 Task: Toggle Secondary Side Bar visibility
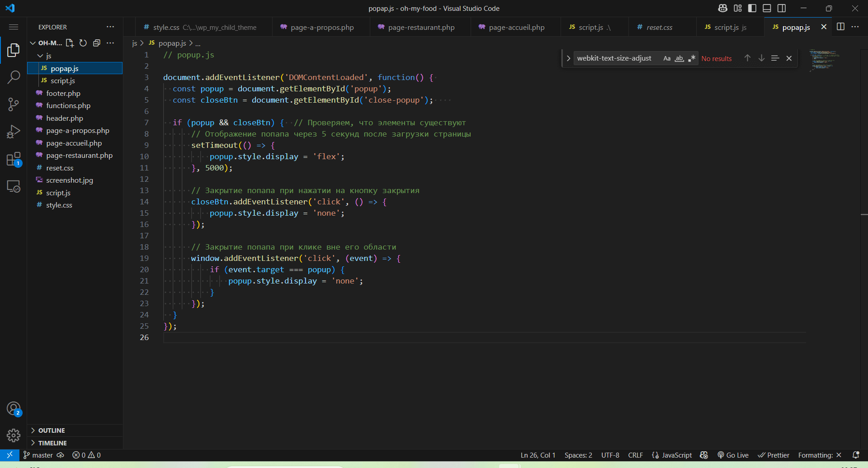782,8
